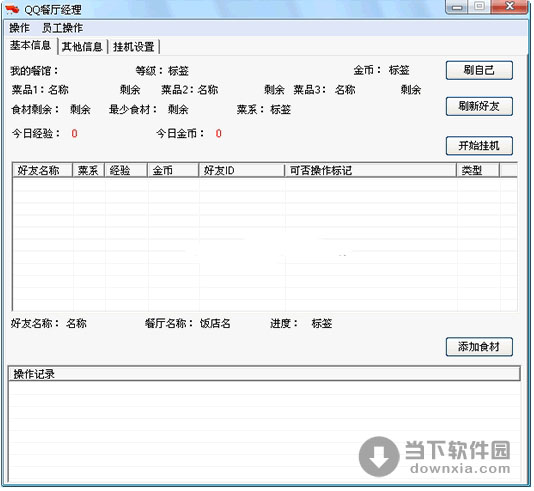The image size is (534, 491).
Task: Click the 进度 label
Action: (284, 323)
